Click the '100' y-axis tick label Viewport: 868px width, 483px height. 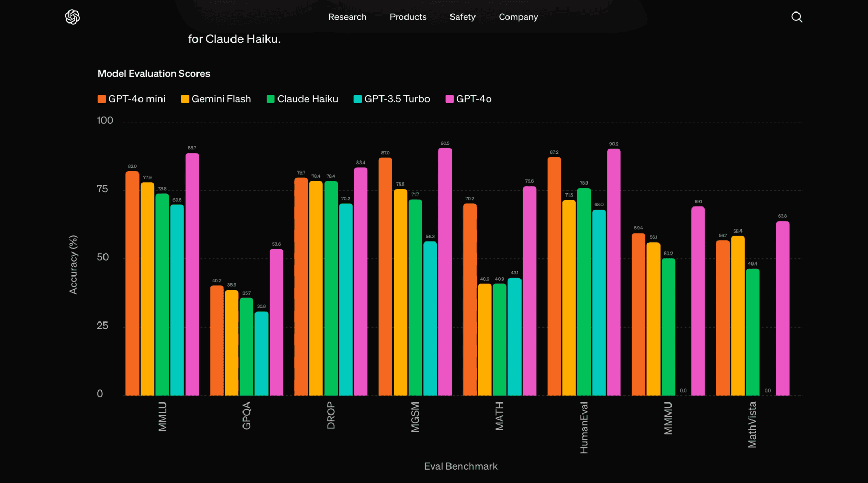[x=105, y=121]
